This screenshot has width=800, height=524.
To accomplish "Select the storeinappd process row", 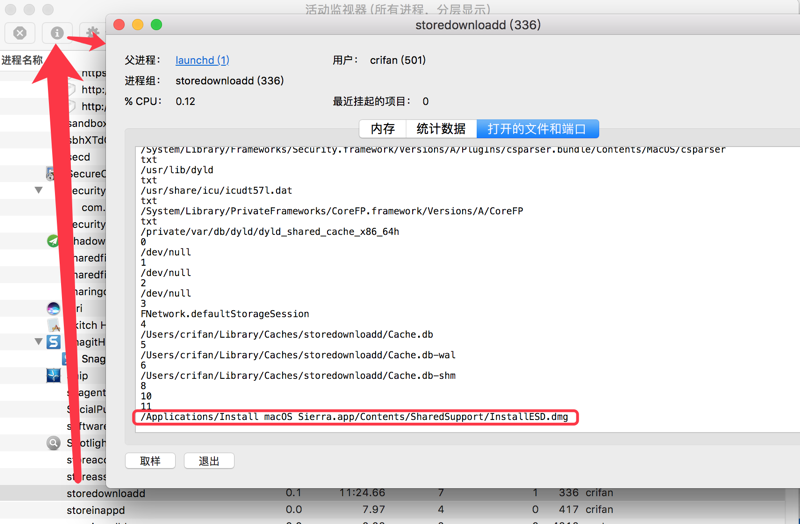I will point(392,510).
